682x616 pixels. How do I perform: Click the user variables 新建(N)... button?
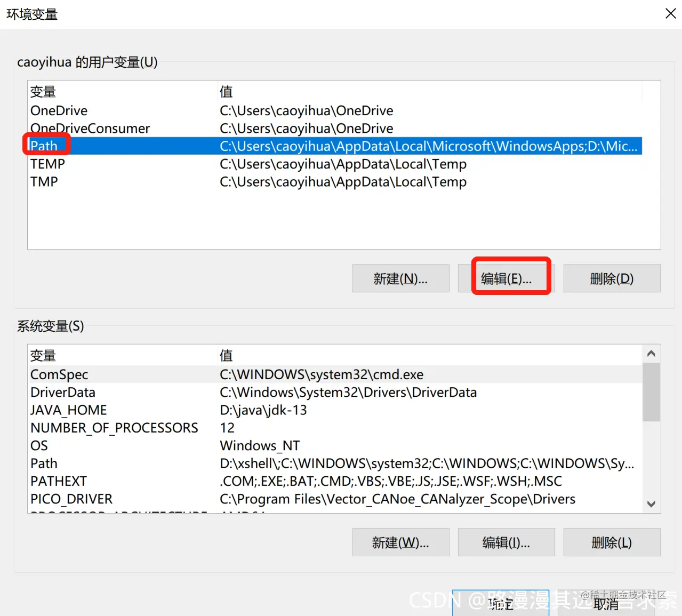point(400,278)
